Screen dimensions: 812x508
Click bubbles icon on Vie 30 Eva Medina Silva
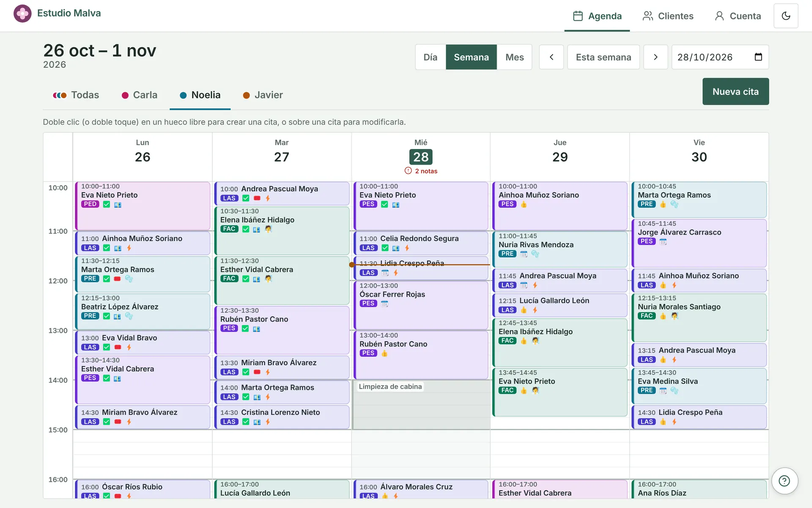pos(675,390)
